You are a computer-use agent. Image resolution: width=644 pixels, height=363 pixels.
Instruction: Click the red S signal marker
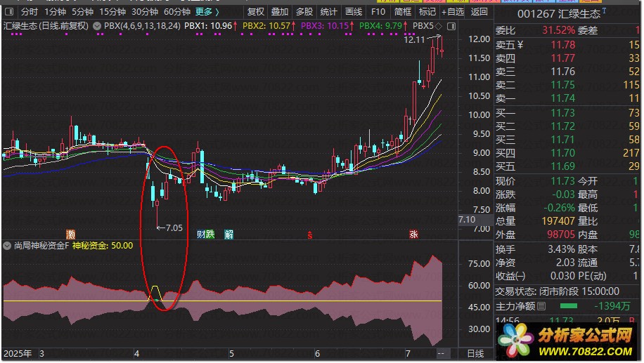[309, 235]
